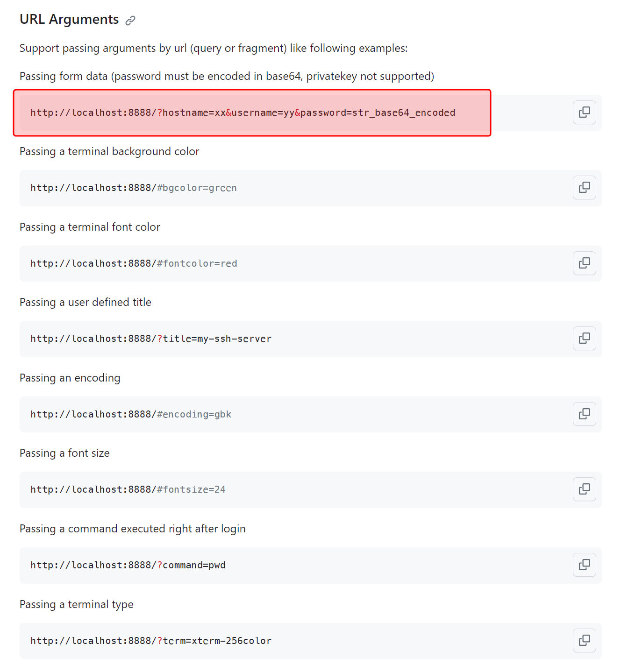
Task: Click the fontsize=24 code snippet text
Action: coord(128,490)
